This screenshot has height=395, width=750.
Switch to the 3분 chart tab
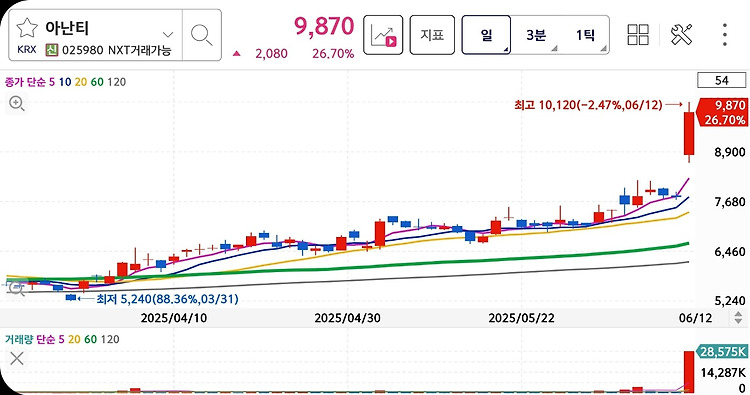[536, 35]
